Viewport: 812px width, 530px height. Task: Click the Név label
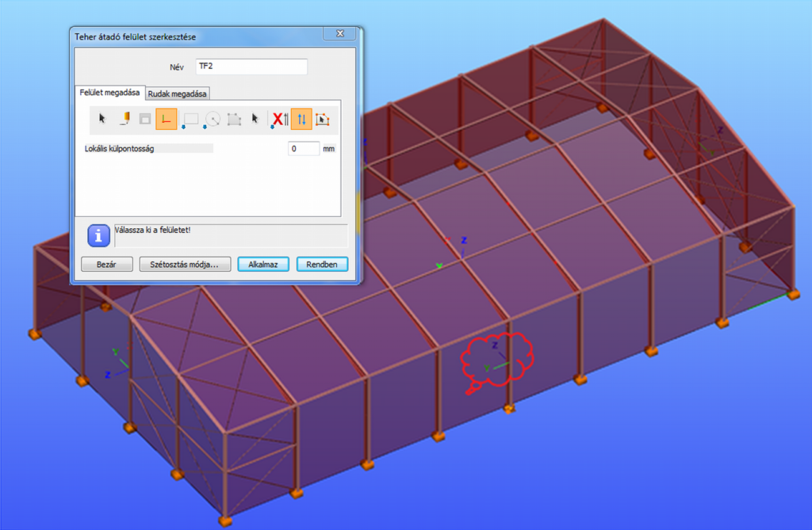tap(177, 67)
